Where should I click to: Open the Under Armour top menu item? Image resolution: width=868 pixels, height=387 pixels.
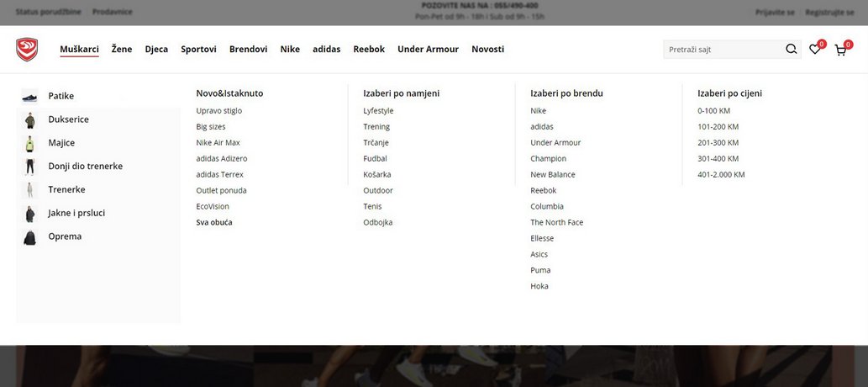point(428,50)
